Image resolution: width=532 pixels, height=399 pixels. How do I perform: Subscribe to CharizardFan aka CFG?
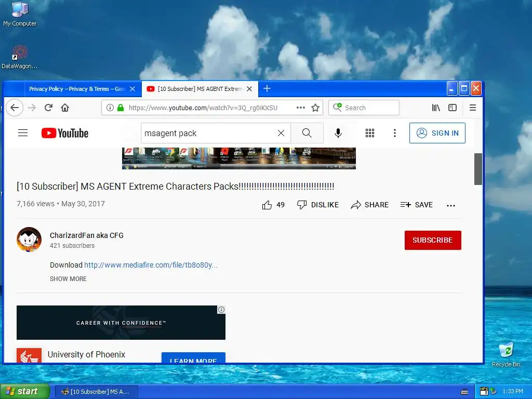tap(433, 240)
